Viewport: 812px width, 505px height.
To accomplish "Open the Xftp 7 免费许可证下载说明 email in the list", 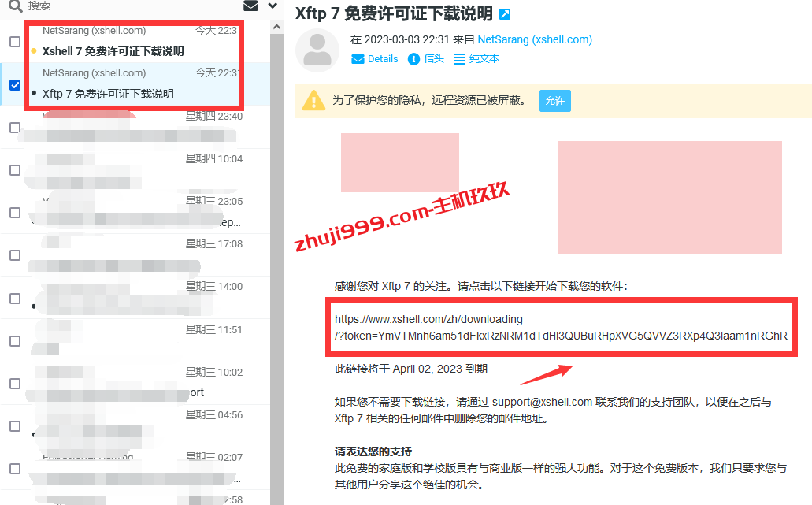I will 108,94.
